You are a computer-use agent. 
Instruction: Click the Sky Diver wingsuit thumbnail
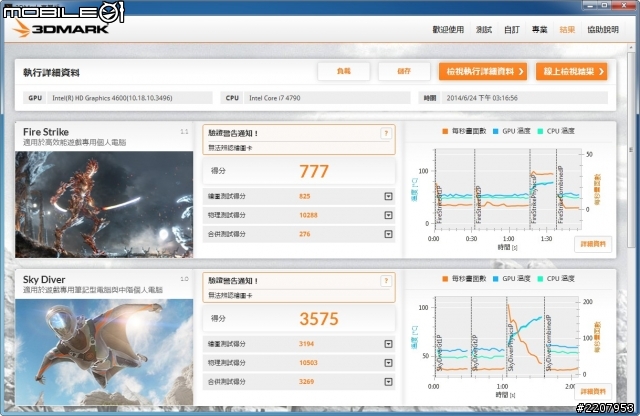click(104, 352)
